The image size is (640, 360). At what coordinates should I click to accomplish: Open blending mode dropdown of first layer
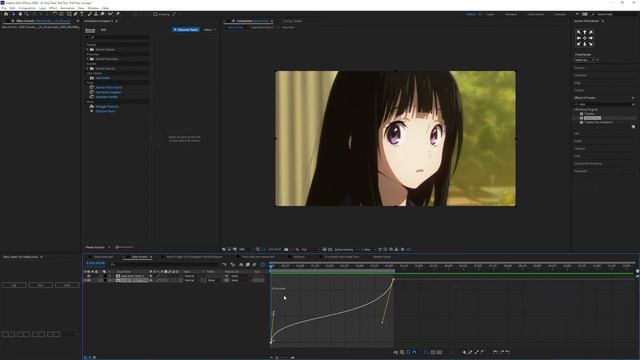[191, 276]
